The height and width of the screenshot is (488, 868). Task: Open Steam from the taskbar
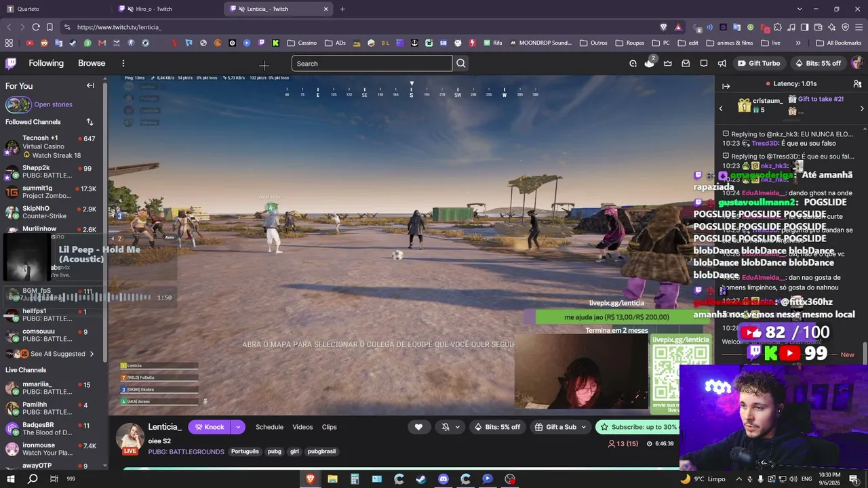[x=421, y=479]
